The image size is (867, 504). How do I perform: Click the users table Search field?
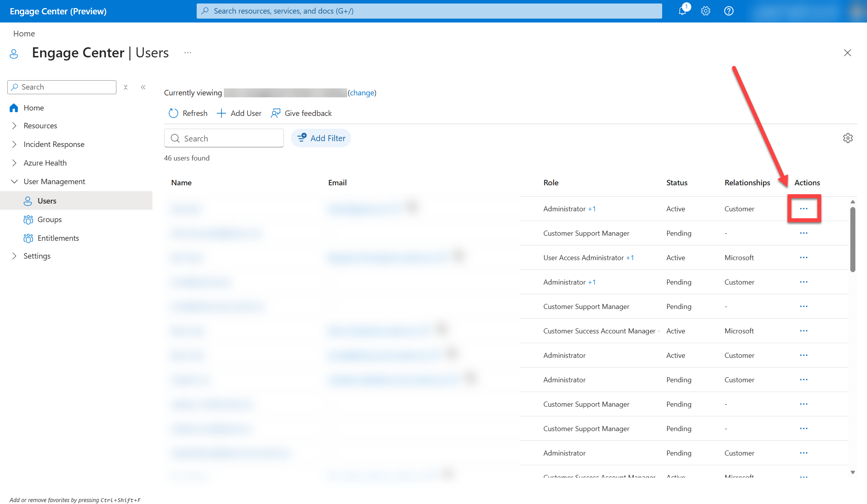[x=224, y=138]
